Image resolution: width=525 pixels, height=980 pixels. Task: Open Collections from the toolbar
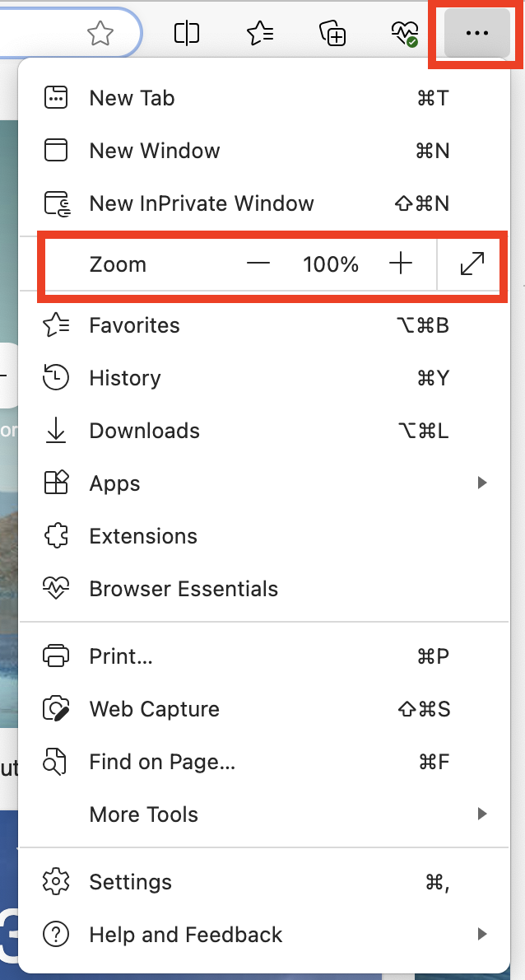pyautogui.click(x=332, y=34)
